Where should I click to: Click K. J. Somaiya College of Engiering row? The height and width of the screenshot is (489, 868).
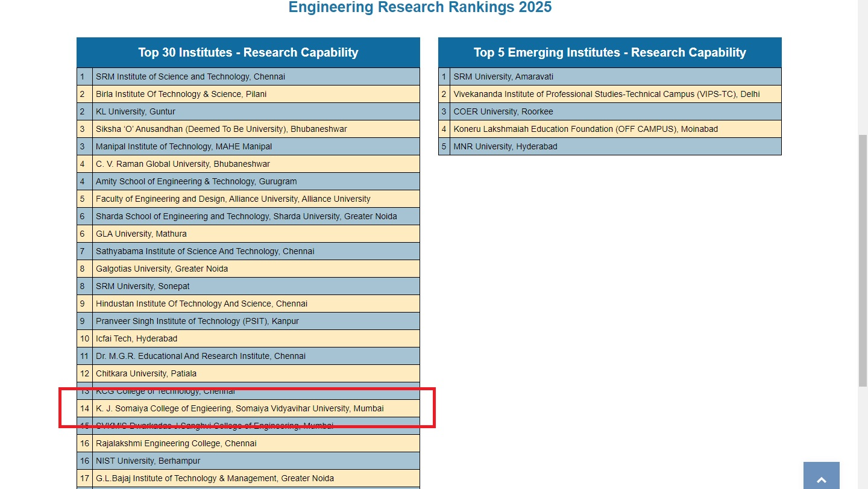pos(248,408)
